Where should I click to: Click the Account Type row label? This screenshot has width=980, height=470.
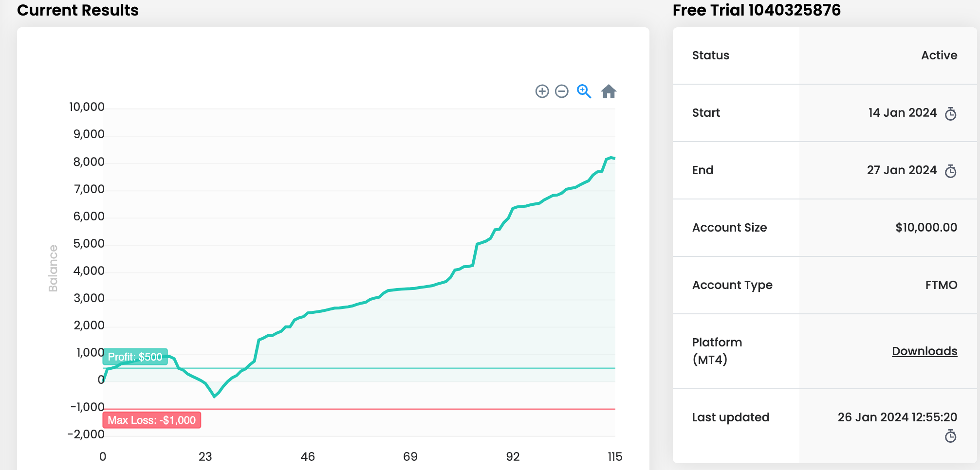[x=732, y=286]
